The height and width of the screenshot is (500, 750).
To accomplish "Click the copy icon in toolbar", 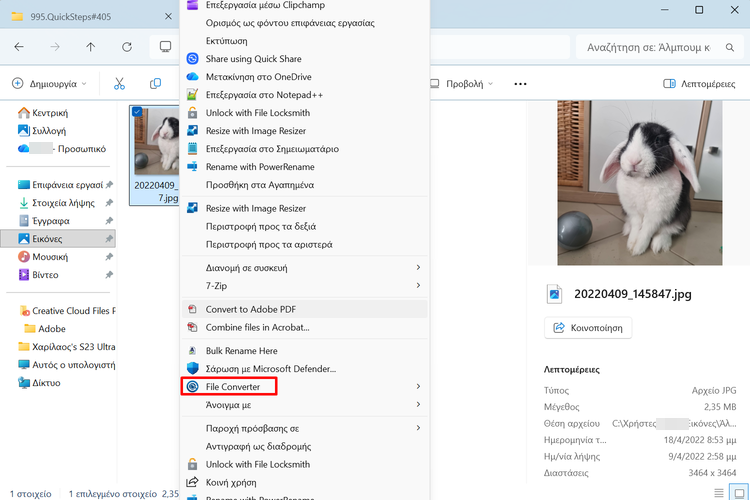I will pyautogui.click(x=155, y=84).
